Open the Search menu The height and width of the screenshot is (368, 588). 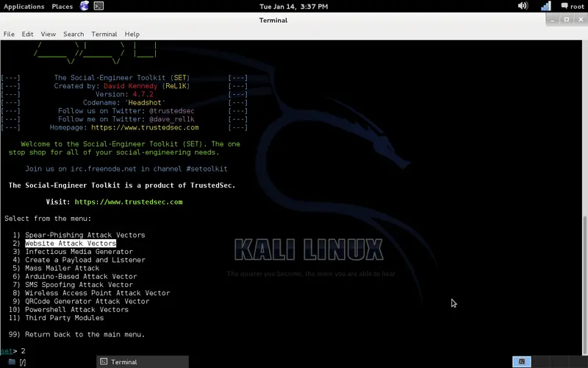tap(73, 34)
